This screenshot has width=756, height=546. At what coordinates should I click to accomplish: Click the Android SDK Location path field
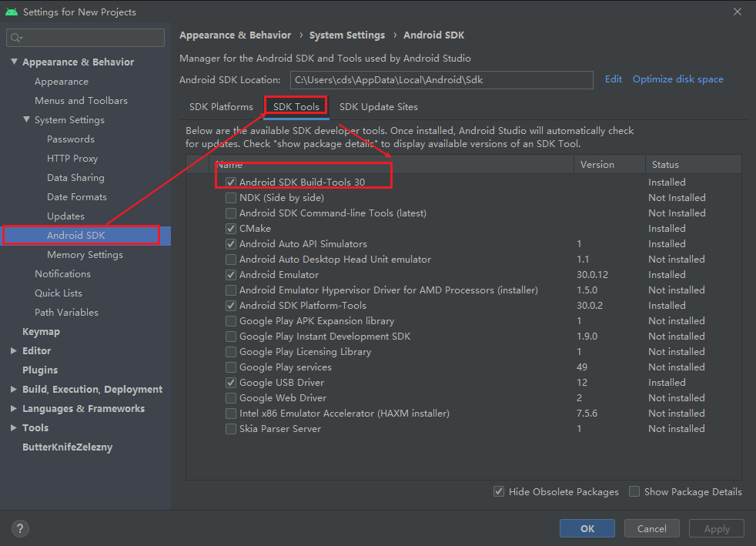[x=442, y=80]
